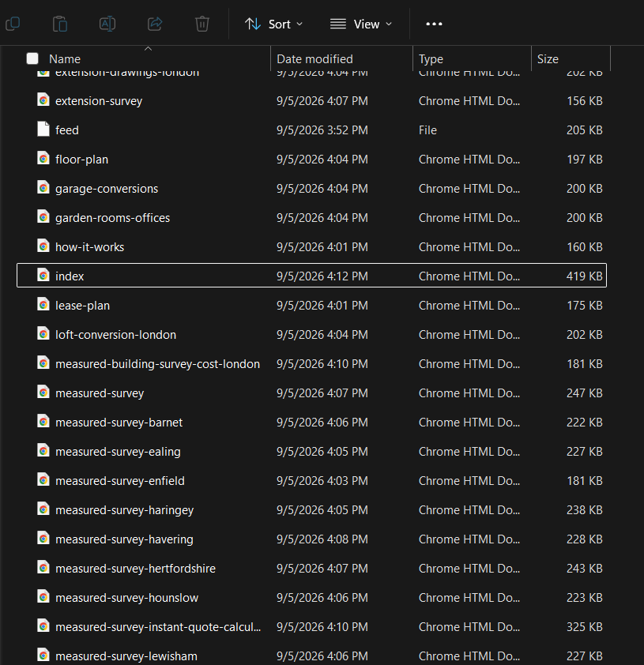Click the Share toolbar icon
This screenshot has height=665, width=644.
point(155,24)
